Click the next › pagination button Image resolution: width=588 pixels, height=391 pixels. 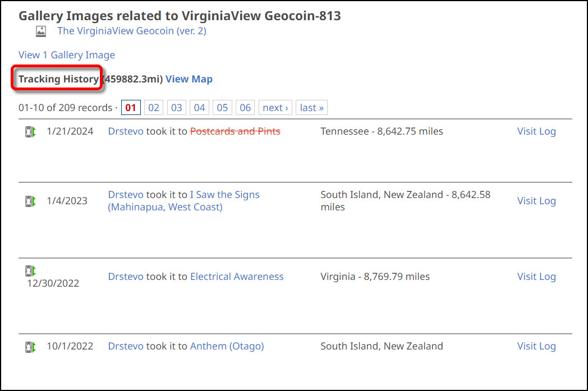pos(275,108)
